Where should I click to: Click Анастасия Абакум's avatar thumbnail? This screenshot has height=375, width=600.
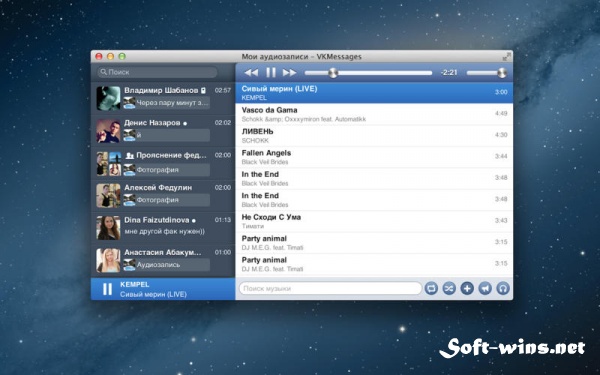108,260
